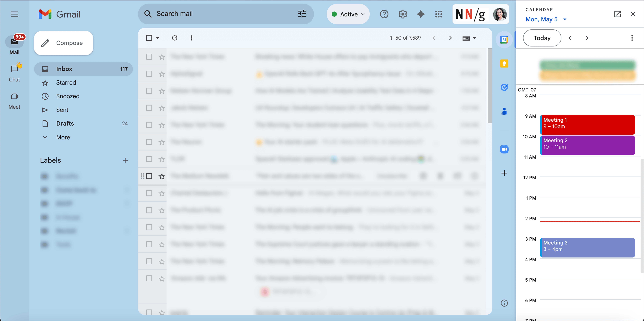Check the highlighted email row checkbox
The width and height of the screenshot is (644, 321).
(149, 176)
